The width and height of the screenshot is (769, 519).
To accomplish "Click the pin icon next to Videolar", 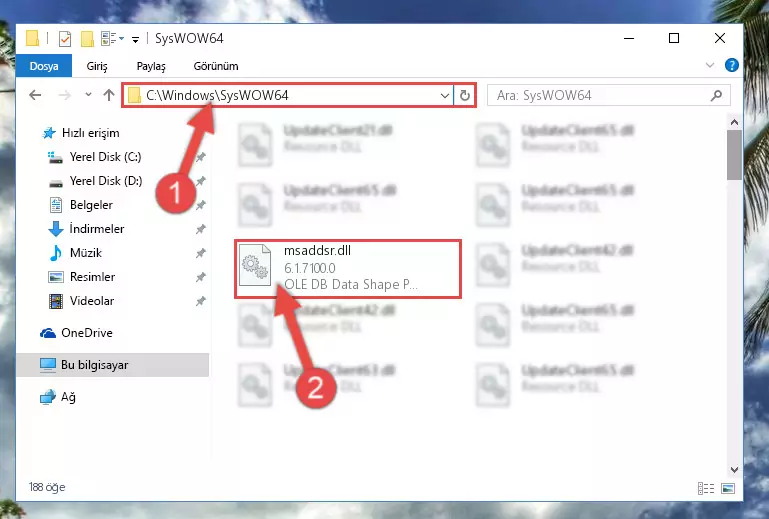I will pyautogui.click(x=201, y=301).
